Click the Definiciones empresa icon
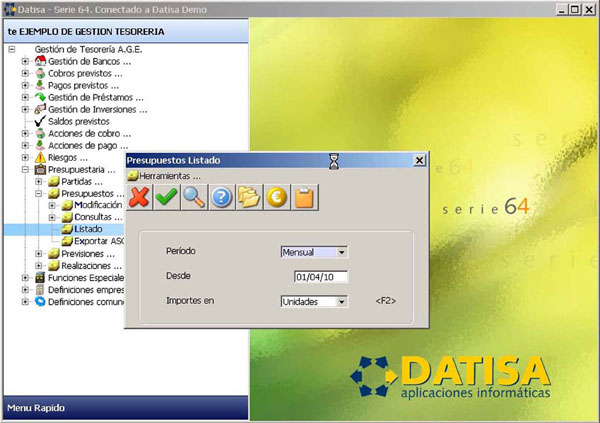 point(40,290)
